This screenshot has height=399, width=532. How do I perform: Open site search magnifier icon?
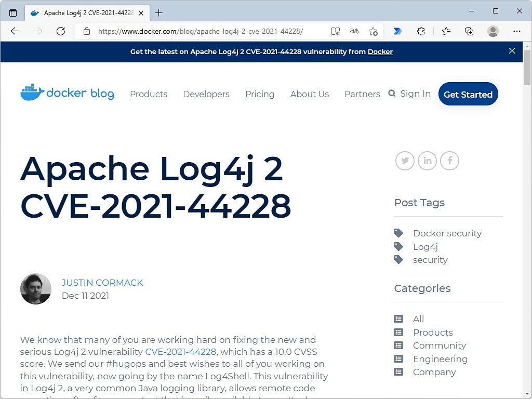tap(392, 94)
